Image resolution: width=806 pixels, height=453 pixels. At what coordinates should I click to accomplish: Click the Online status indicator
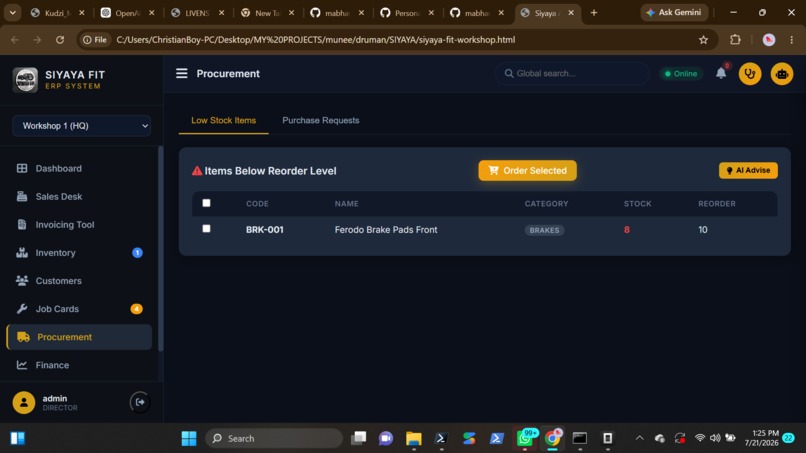pyautogui.click(x=681, y=74)
